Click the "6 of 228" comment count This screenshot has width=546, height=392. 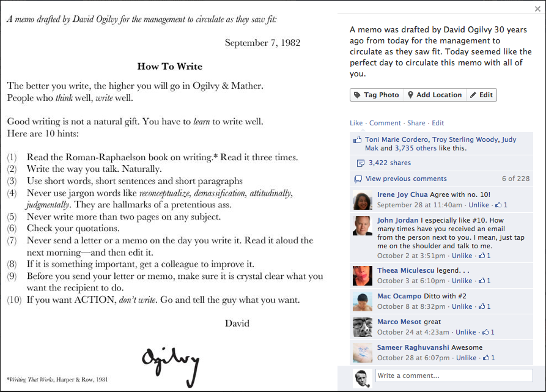515,179
